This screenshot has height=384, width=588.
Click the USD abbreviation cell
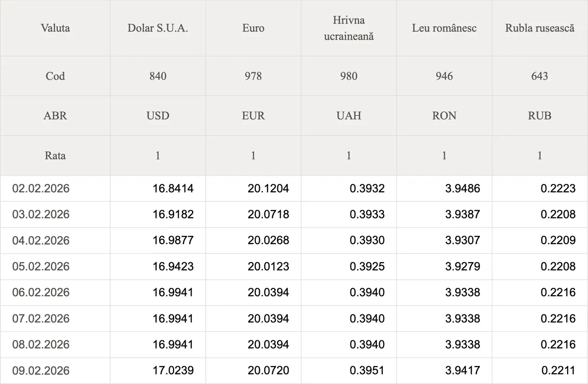click(x=158, y=115)
